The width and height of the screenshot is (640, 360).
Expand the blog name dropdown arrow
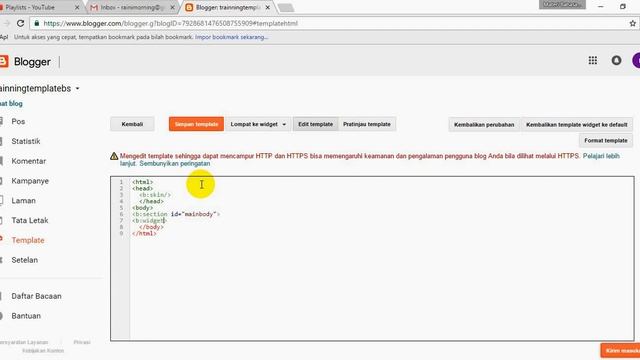[78, 89]
